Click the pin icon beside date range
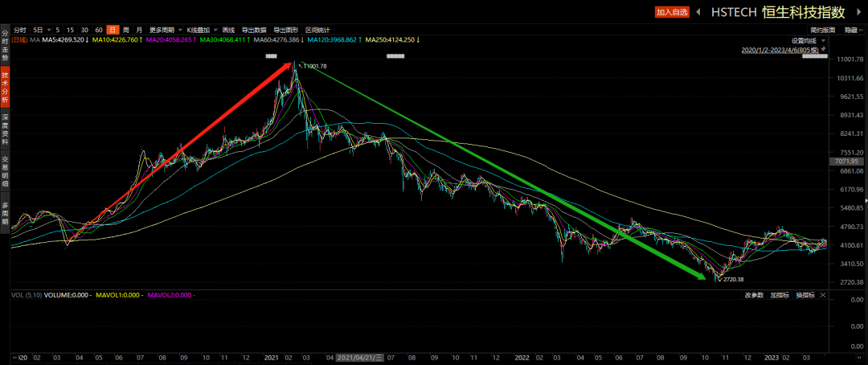Screen dimensions: 868x365 824,49
